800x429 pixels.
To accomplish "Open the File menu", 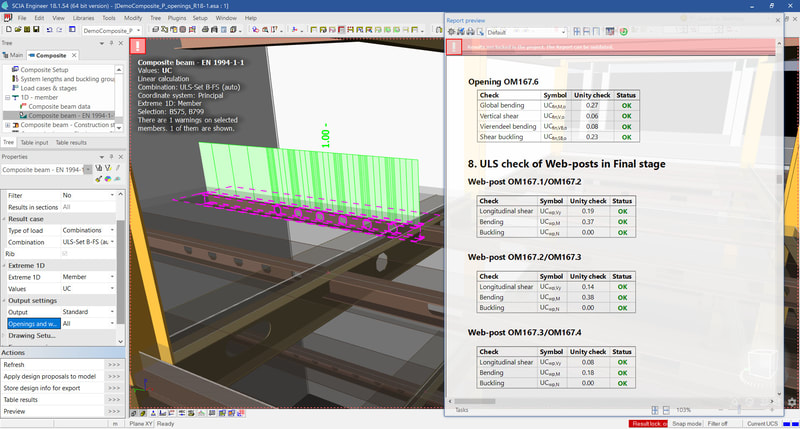I will [x=22, y=18].
